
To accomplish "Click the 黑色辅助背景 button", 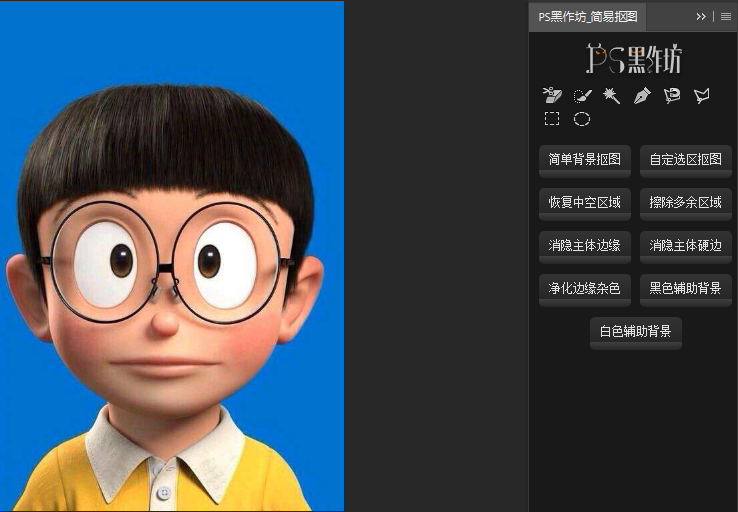I will 686,289.
